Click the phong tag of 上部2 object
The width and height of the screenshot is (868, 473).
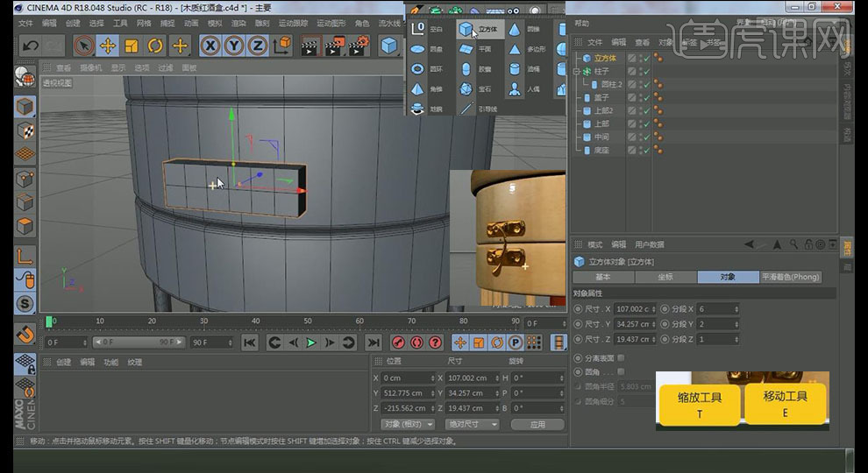[658, 110]
